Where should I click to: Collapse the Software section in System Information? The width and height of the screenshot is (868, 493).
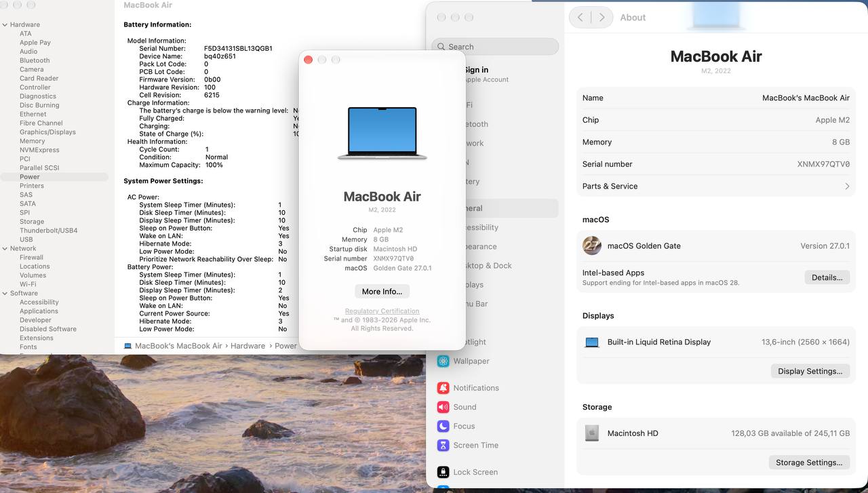coord(4,294)
